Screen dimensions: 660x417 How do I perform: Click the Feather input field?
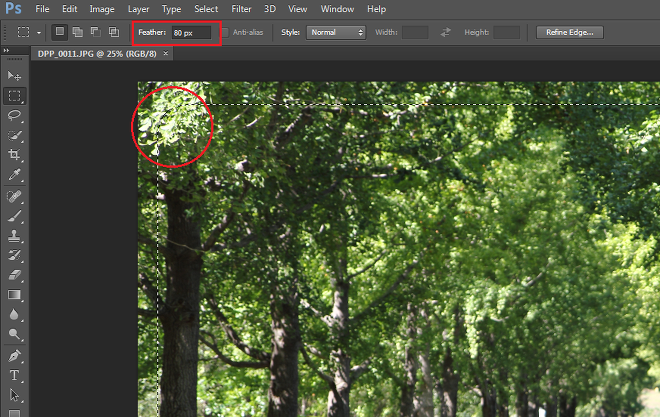[x=192, y=33]
